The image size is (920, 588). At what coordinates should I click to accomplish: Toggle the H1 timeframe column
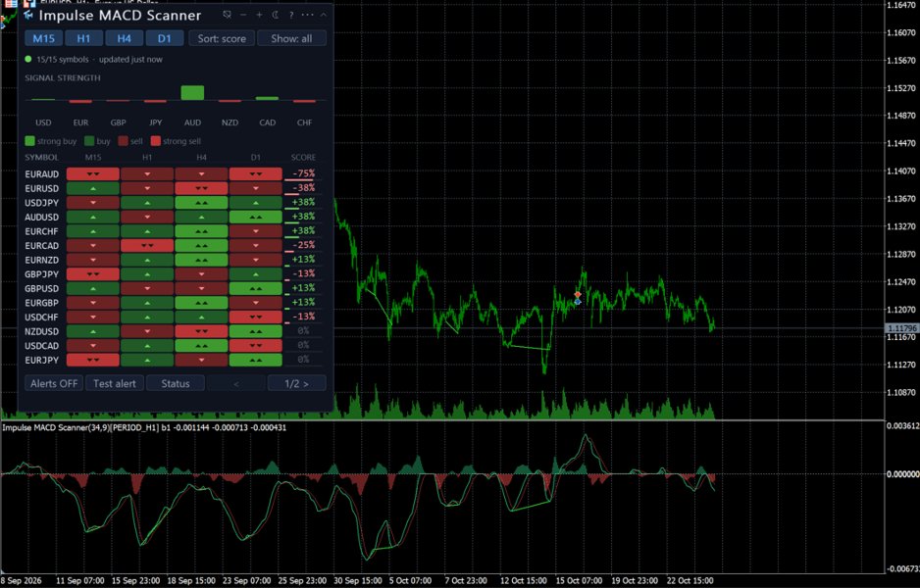tap(84, 38)
